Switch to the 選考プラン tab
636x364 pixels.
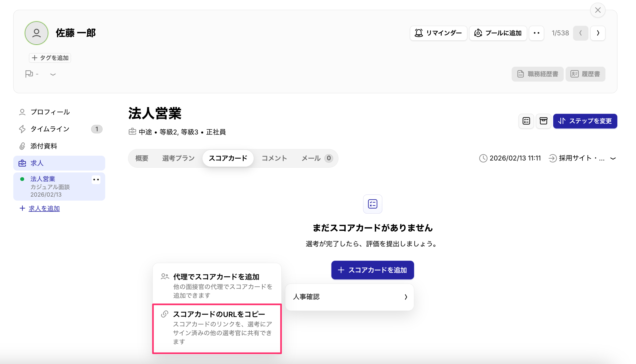point(178,158)
